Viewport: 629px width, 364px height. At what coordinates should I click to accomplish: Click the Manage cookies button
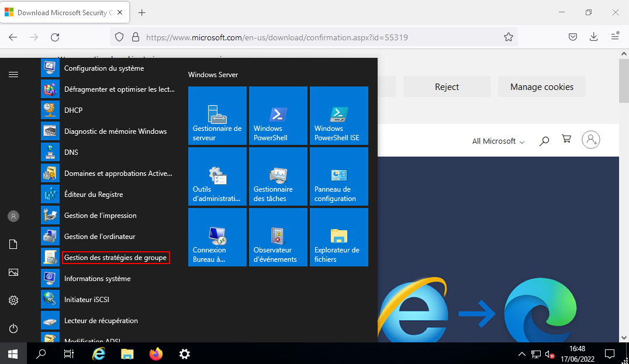pos(541,87)
